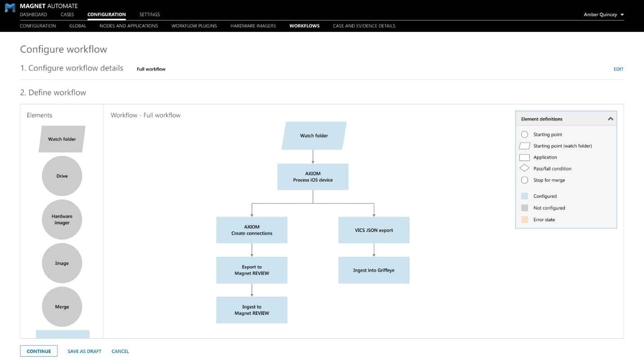Collapse the Element definitions panel
This screenshot has height=362, width=644.
[x=610, y=118]
